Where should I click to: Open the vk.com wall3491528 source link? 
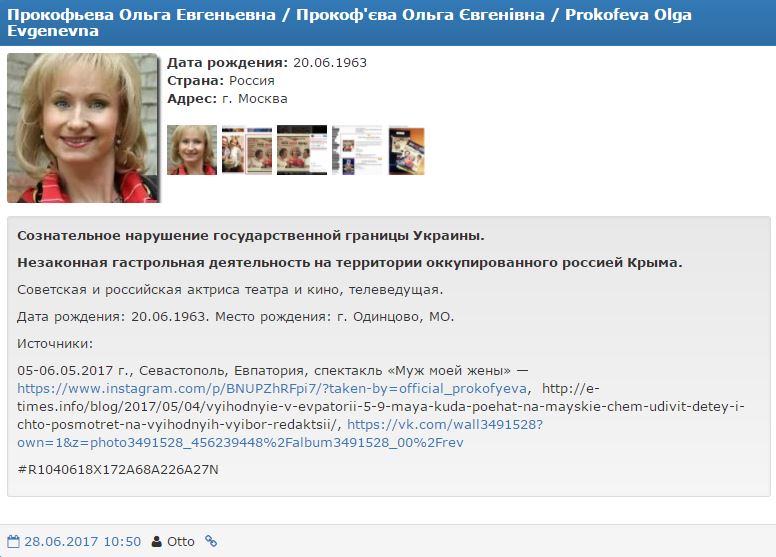click(x=280, y=434)
